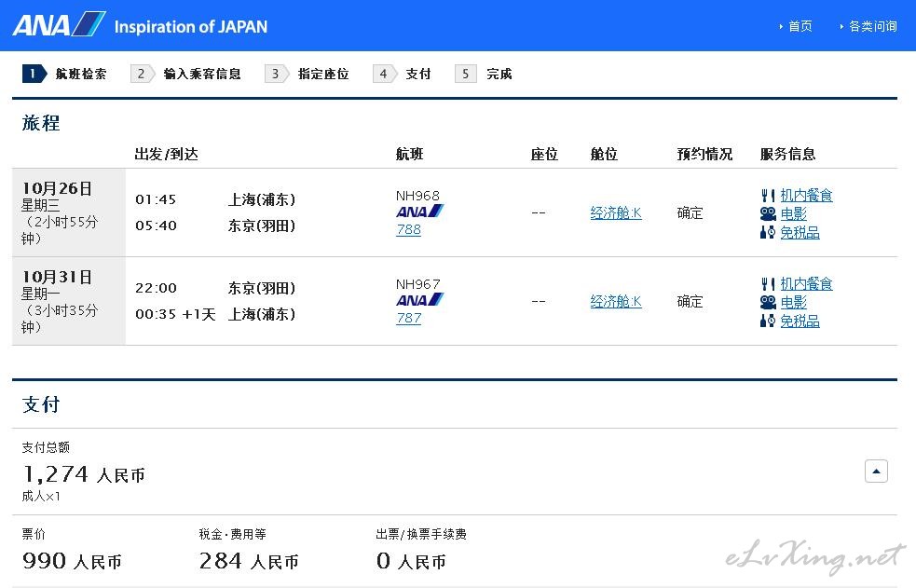Click the total amount 1,274 人民币
The height and width of the screenshot is (588, 916).
point(84,474)
